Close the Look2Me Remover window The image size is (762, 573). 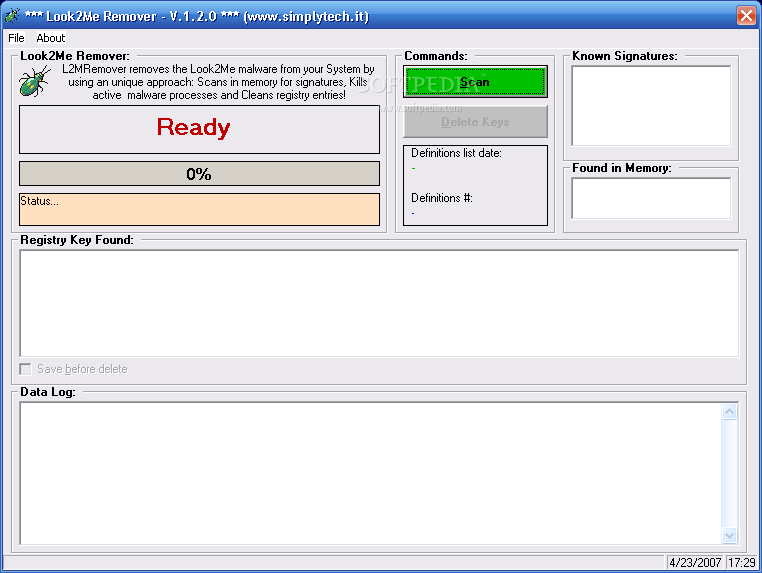pos(746,16)
